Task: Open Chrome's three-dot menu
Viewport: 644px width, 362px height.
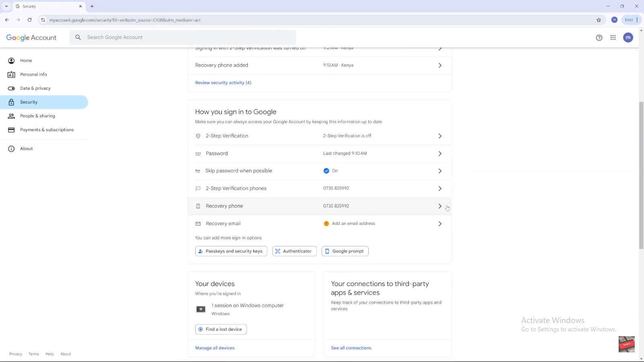Action: tap(637, 20)
